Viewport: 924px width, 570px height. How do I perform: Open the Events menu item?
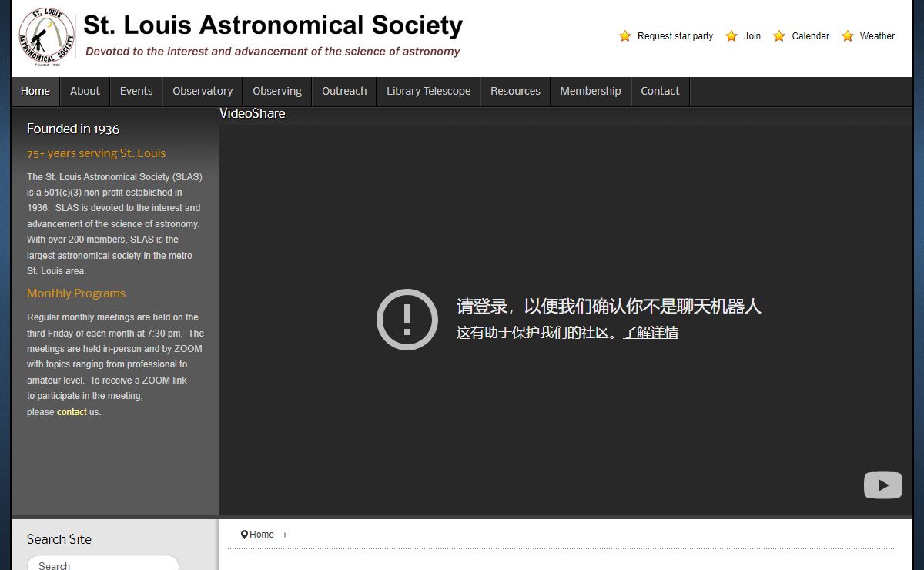point(136,91)
